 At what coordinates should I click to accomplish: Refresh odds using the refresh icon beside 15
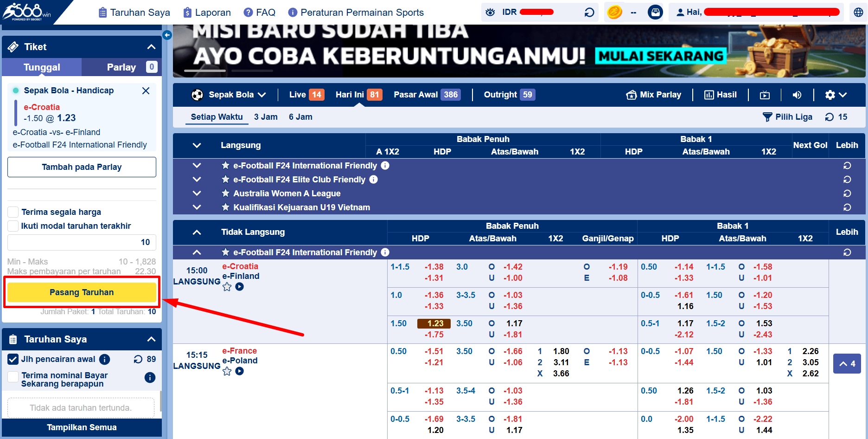pos(830,117)
